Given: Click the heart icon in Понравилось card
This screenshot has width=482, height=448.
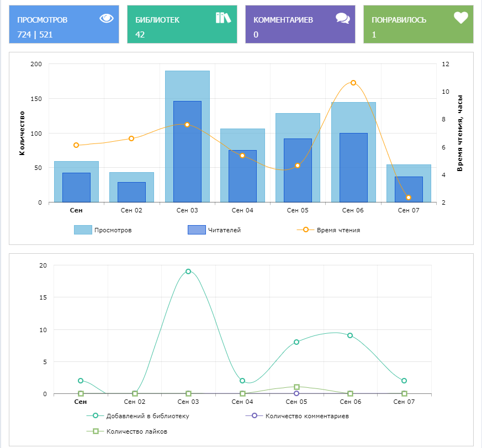Looking at the screenshot, I should click(460, 18).
